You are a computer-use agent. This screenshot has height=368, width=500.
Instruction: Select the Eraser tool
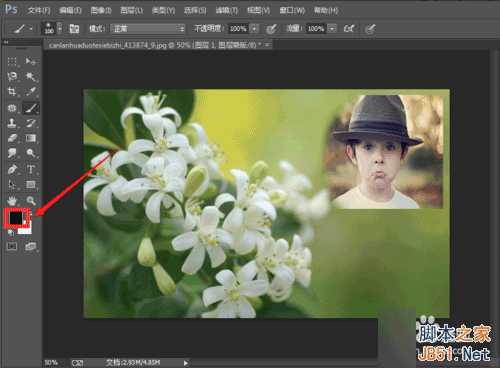point(12,138)
